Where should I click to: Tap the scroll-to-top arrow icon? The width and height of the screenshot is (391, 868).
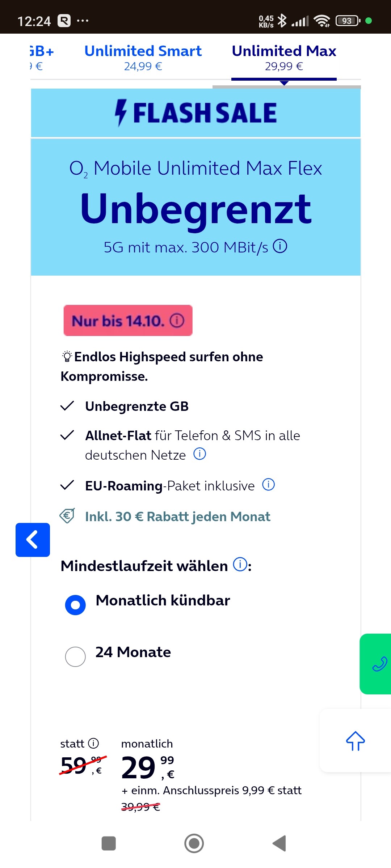(x=355, y=741)
